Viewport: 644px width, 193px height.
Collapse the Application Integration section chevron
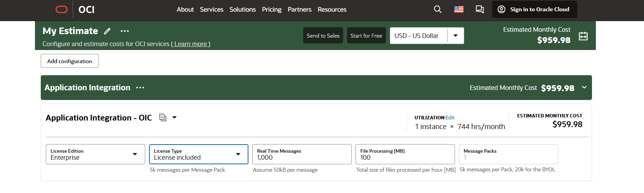(x=584, y=88)
